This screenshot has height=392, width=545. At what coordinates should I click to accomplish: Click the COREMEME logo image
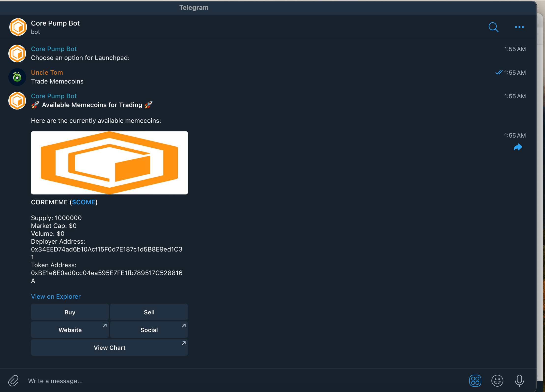click(109, 163)
